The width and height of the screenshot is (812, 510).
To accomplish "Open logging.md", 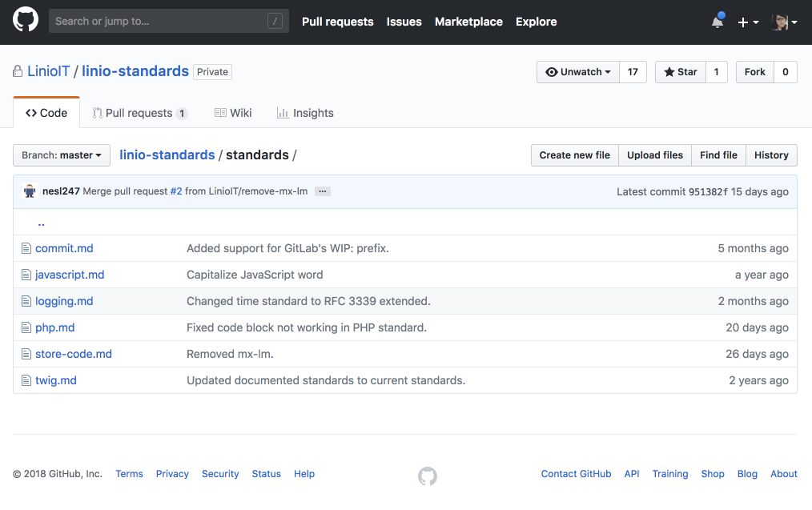I will [64, 301].
